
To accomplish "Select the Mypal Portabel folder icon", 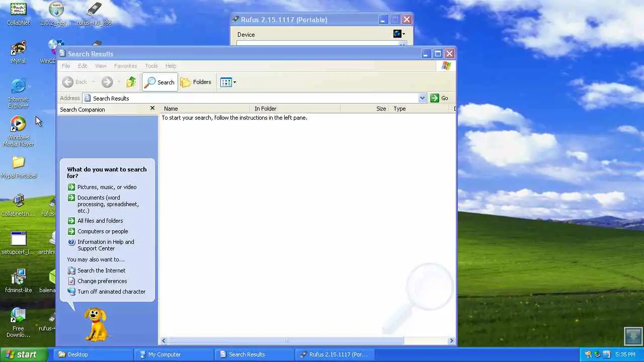I will pyautogui.click(x=19, y=167).
